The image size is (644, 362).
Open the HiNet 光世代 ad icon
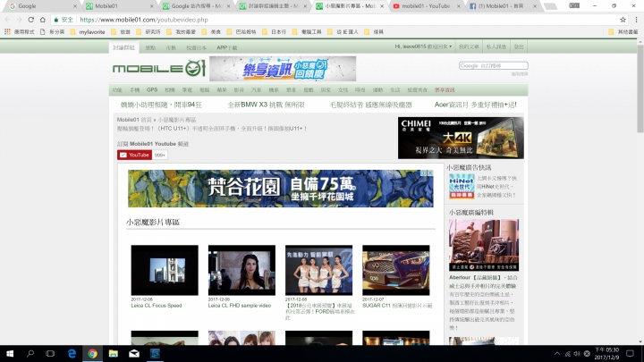[x=462, y=186]
